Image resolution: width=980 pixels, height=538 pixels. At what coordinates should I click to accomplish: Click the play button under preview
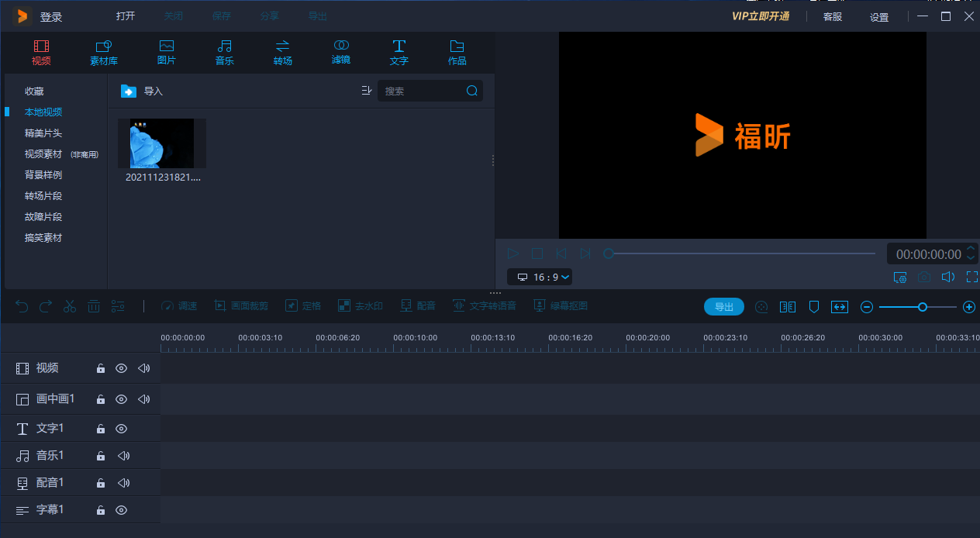(x=513, y=253)
